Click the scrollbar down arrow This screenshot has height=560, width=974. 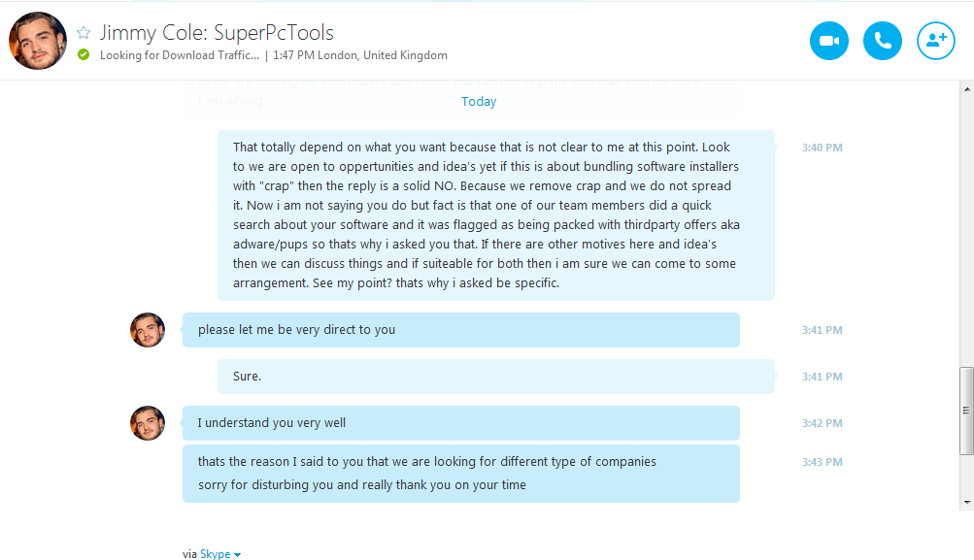pos(966,502)
